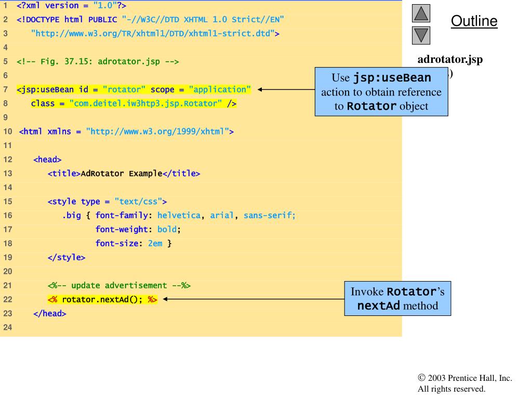Click the xhtml1-strict.dtd URL line

pyautogui.click(x=155, y=34)
